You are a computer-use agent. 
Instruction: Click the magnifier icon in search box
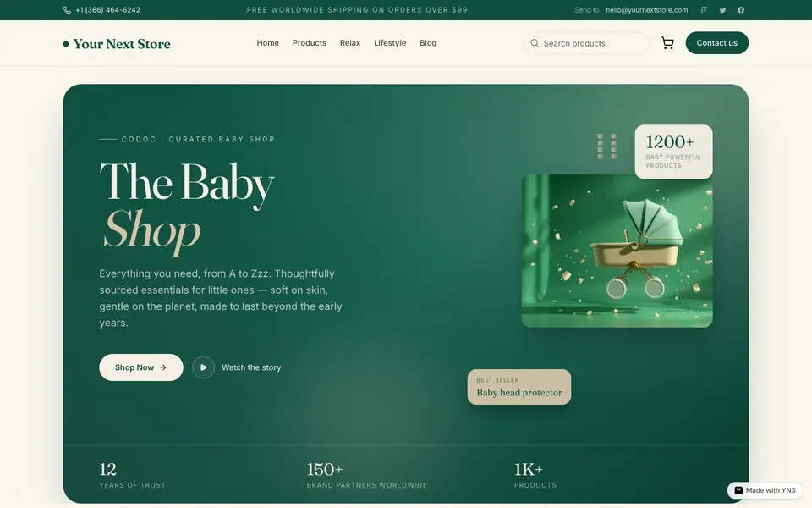535,43
